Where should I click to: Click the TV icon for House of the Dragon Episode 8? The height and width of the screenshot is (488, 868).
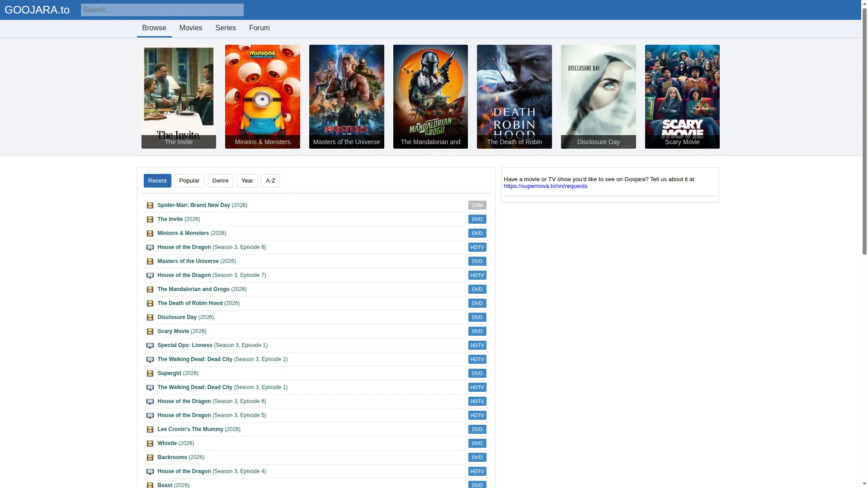(x=150, y=248)
